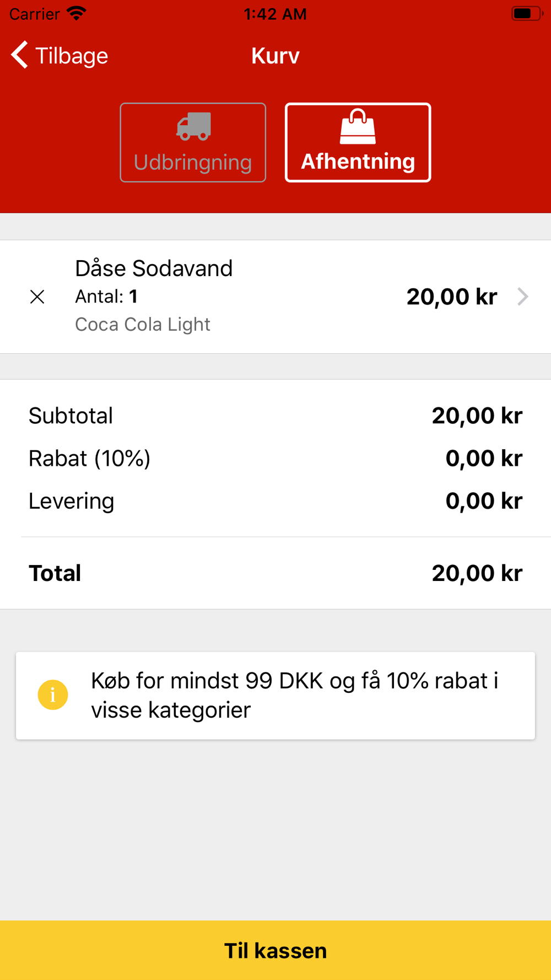551x980 pixels.
Task: Tap the Coca Cola Light variant text
Action: coord(143,324)
